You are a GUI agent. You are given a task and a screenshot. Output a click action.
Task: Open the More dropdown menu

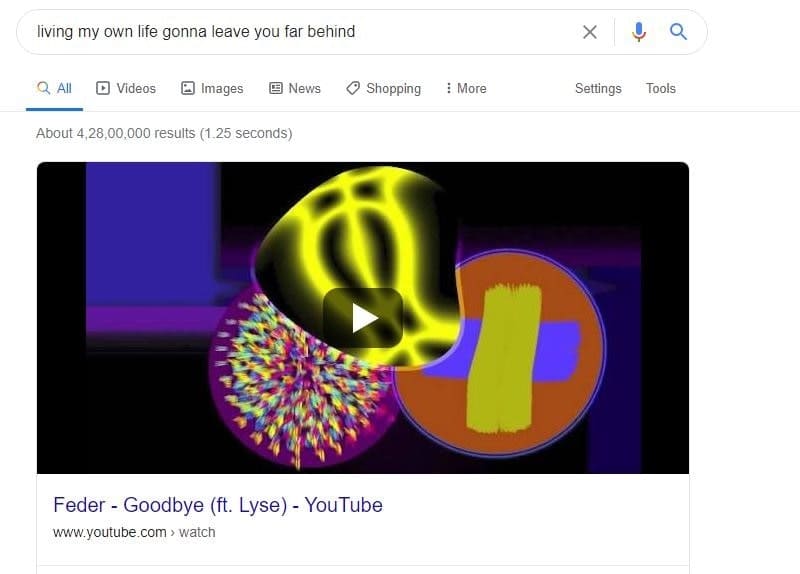coord(466,88)
